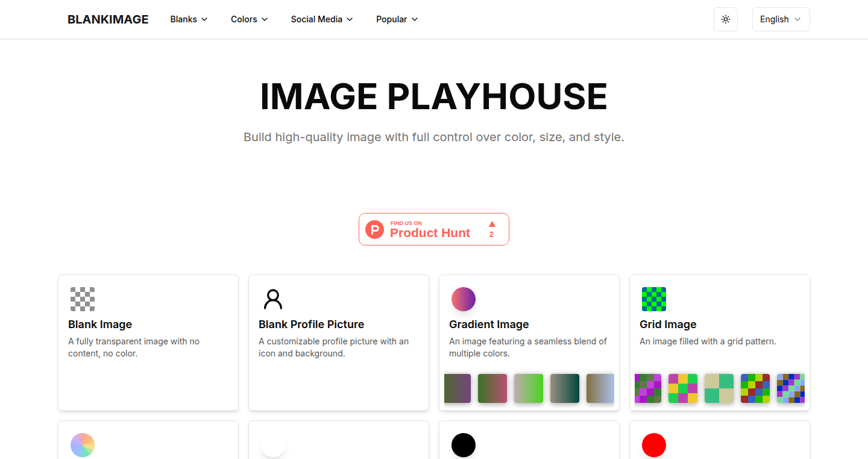Click the Product Hunt badge
The image size is (868, 459).
point(434,229)
